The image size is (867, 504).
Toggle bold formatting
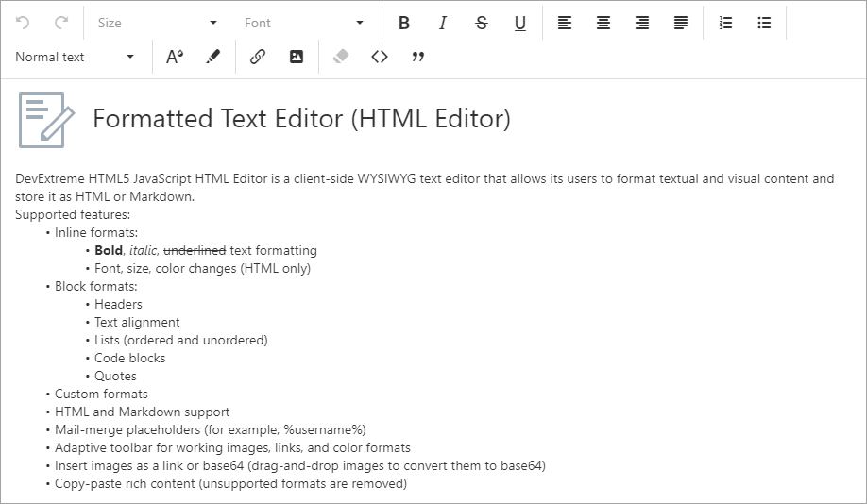click(404, 23)
